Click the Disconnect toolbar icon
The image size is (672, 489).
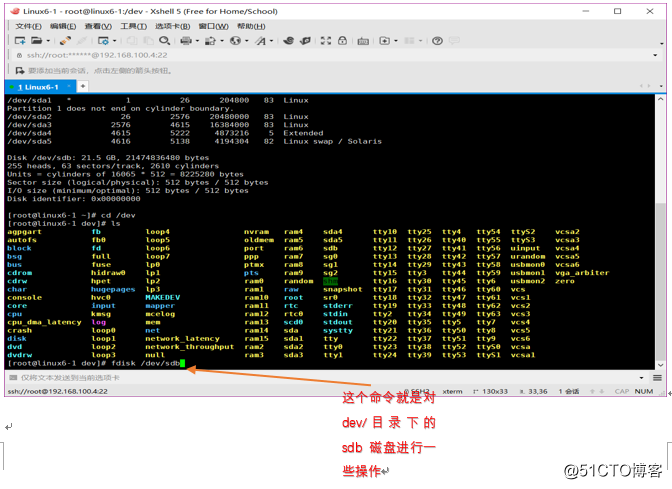tap(65, 41)
